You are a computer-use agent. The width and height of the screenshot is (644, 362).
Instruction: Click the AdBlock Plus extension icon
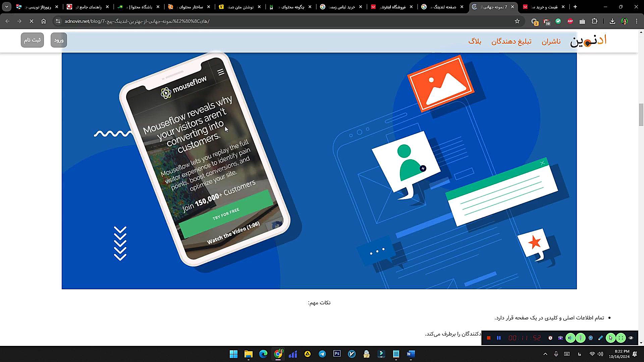click(x=570, y=21)
